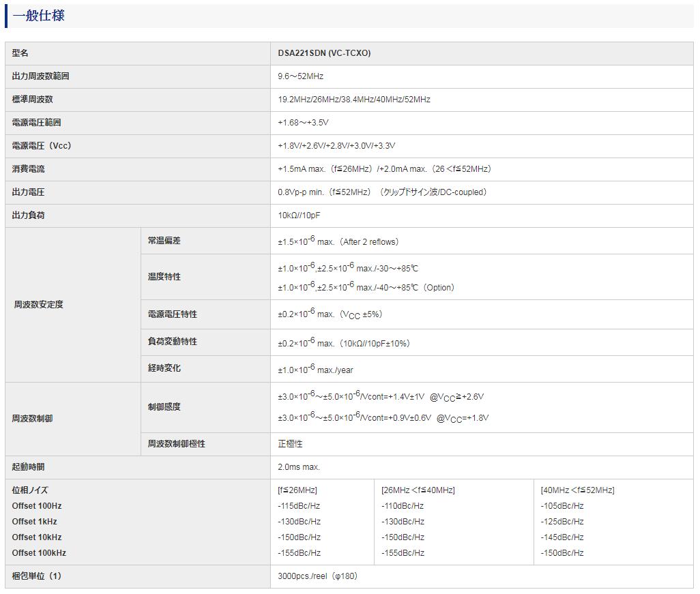Click the model name DSA221SDN (VC-TCXO)
700x594 pixels.
[324, 53]
